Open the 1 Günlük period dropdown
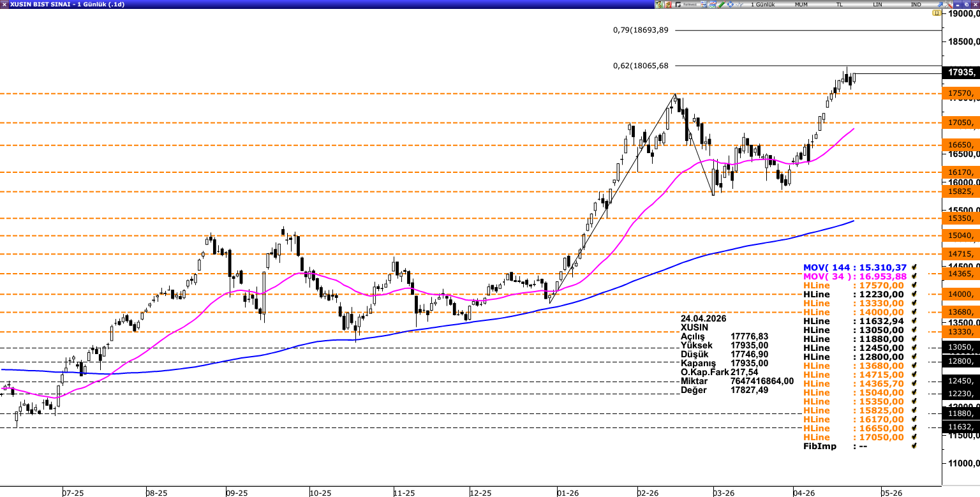This screenshot has height=497, width=980. click(762, 4)
